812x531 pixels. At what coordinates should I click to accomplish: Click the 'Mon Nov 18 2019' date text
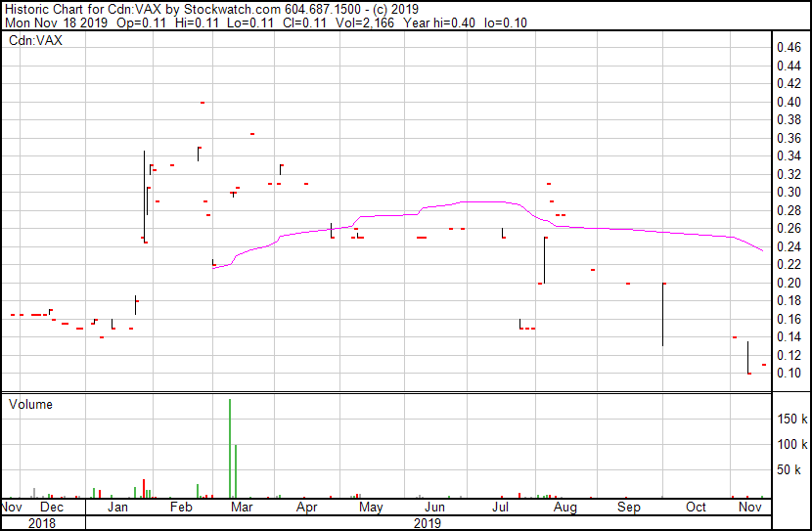coord(57,23)
